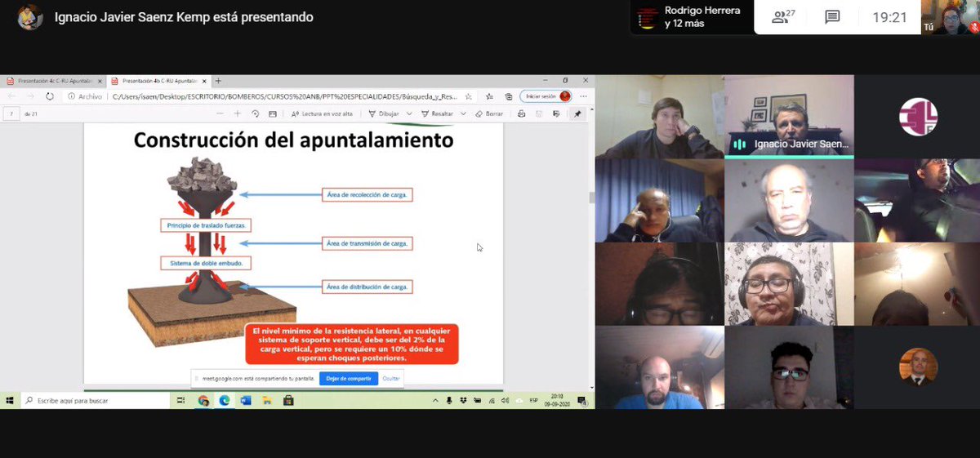Click the 'Ocultar' link in share bar
The width and height of the screenshot is (980, 458).
pyautogui.click(x=391, y=379)
